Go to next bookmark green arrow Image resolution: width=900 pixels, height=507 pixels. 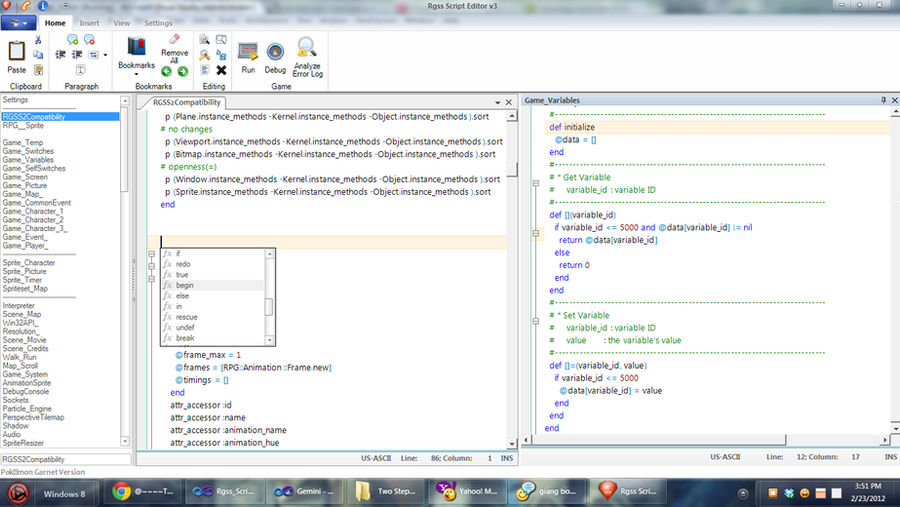pyautogui.click(x=183, y=71)
